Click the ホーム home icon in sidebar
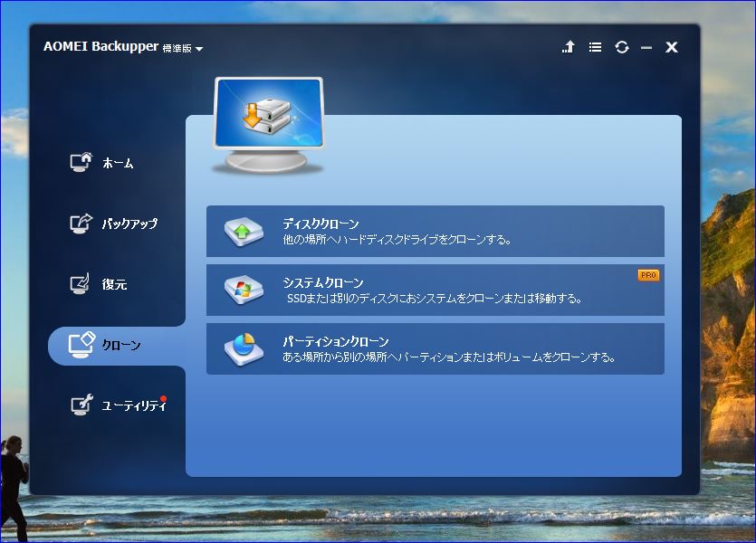 pyautogui.click(x=81, y=162)
